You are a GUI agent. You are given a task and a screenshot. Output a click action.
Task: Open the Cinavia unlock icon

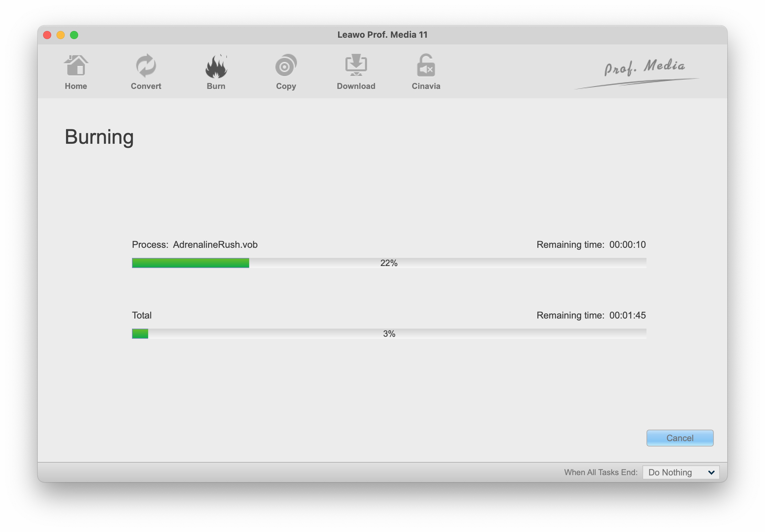click(426, 65)
